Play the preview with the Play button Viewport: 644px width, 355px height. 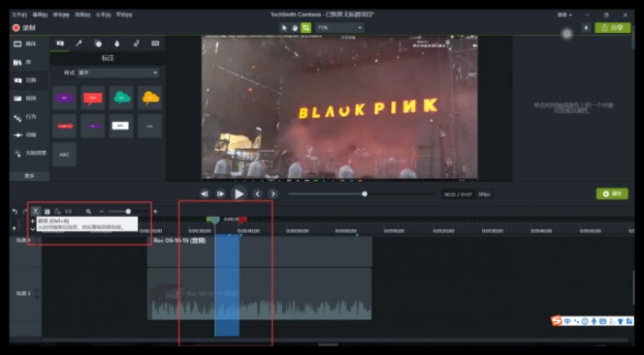coord(239,194)
